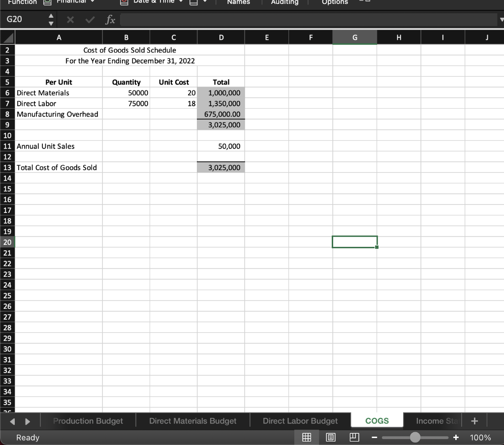This screenshot has height=445, width=504.
Task: Switch to Page Layout view icon
Action: [330, 437]
